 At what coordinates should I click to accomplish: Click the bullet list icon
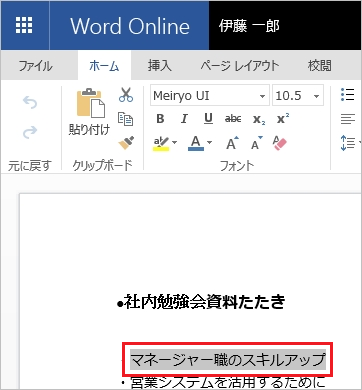pos(348,95)
